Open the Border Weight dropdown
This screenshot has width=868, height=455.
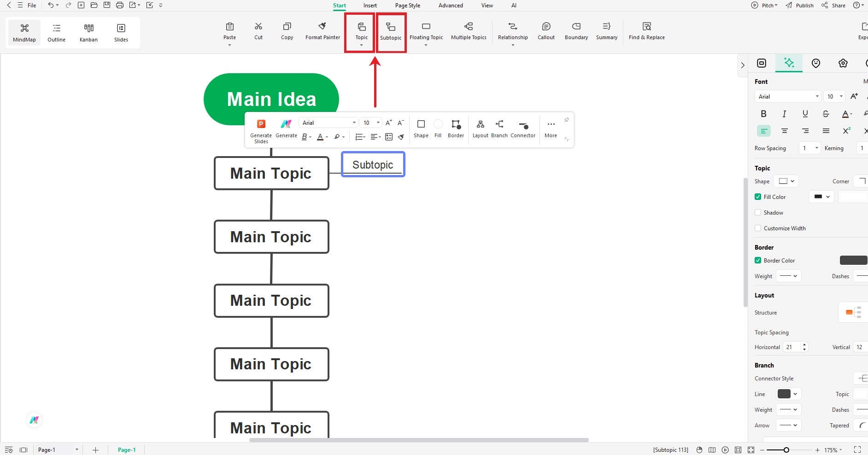point(789,276)
